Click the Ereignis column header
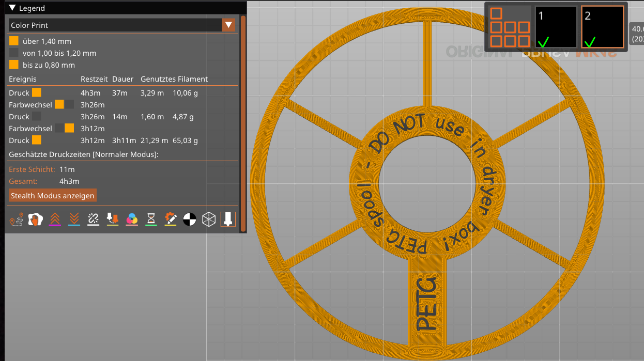Image resolution: width=644 pixels, height=361 pixels. click(x=23, y=79)
